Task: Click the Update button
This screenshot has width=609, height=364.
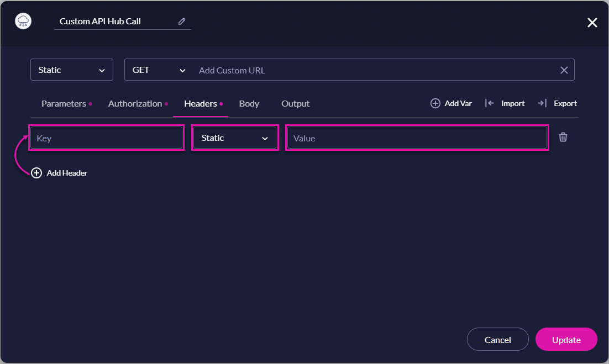Action: tap(566, 339)
